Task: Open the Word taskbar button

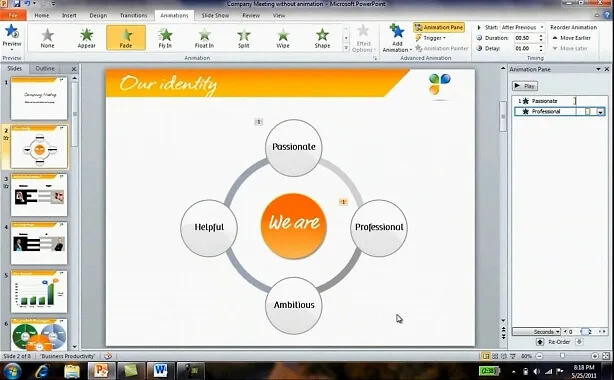Action: pyautogui.click(x=160, y=371)
